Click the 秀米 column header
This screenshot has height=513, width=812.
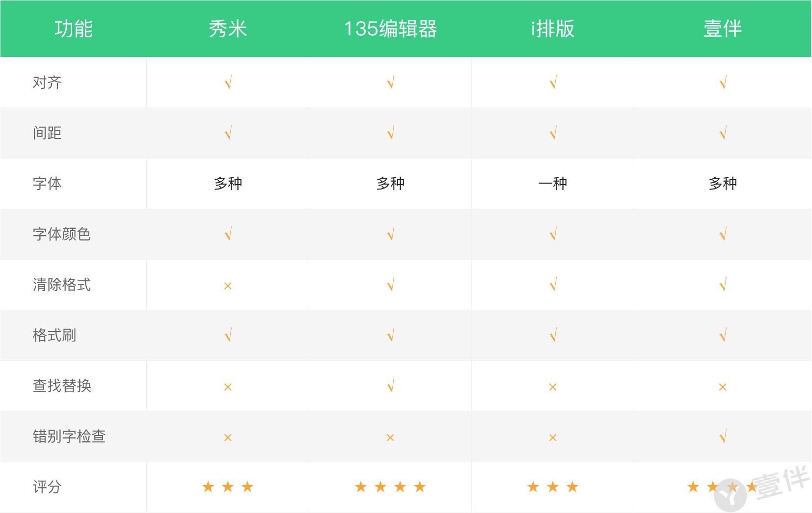coord(227,28)
